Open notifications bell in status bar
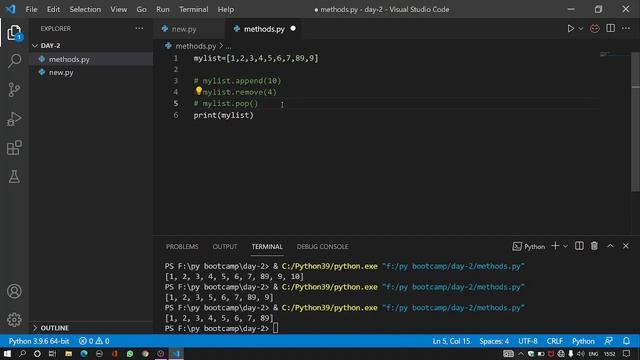Image resolution: width=640 pixels, height=360 pixels. [626, 341]
